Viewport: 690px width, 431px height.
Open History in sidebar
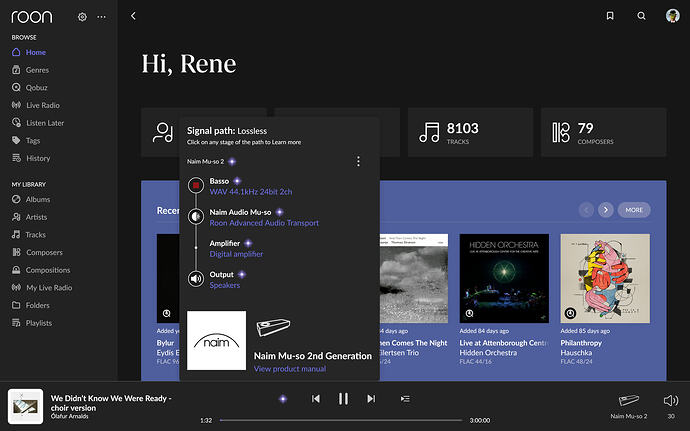point(31,158)
